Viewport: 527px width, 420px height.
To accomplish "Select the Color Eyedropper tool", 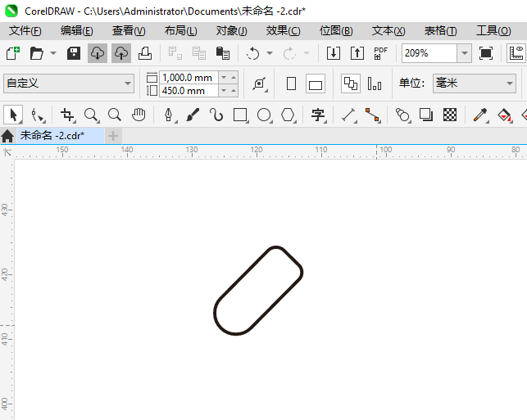I will [480, 115].
